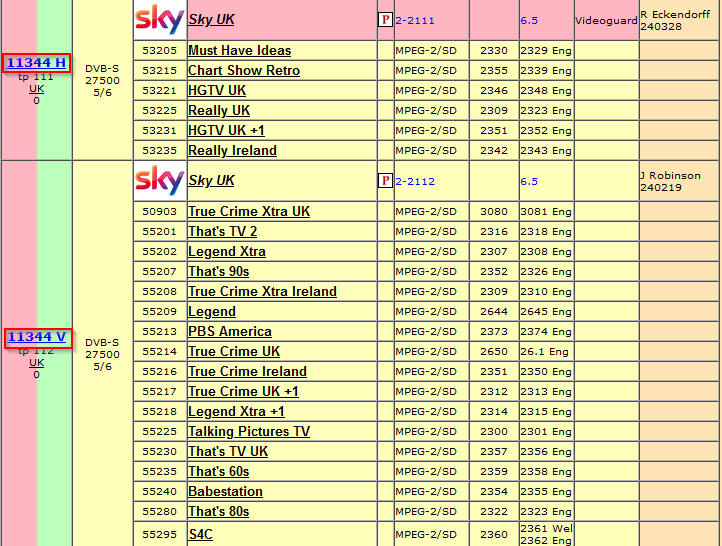Open the True Crime UK +1 link
This screenshot has height=546, width=722.
pyautogui.click(x=243, y=391)
